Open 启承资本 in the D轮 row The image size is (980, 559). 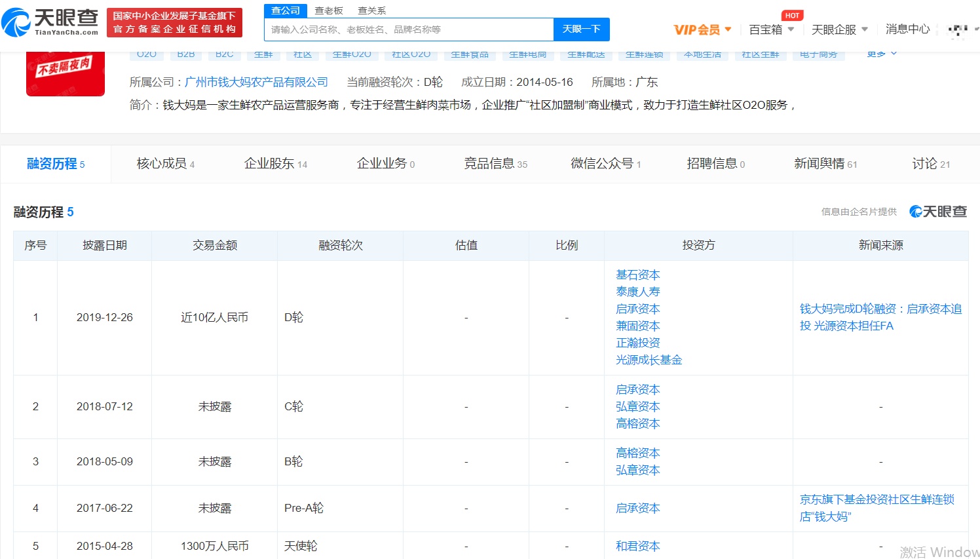638,309
